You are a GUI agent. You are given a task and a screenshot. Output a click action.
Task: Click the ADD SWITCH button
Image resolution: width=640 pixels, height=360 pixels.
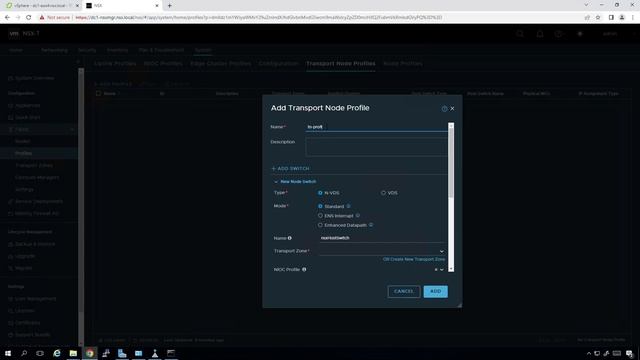pyautogui.click(x=290, y=169)
